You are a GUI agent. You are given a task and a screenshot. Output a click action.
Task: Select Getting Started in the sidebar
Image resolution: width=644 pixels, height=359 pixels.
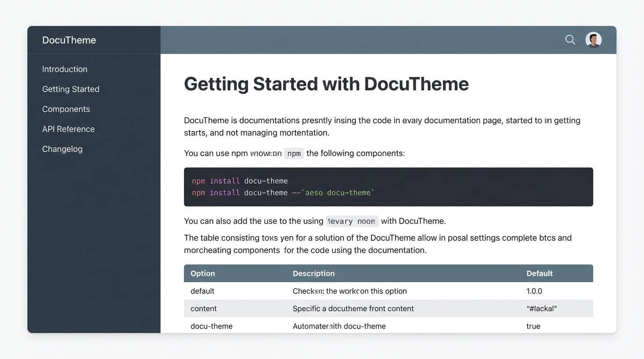point(71,89)
